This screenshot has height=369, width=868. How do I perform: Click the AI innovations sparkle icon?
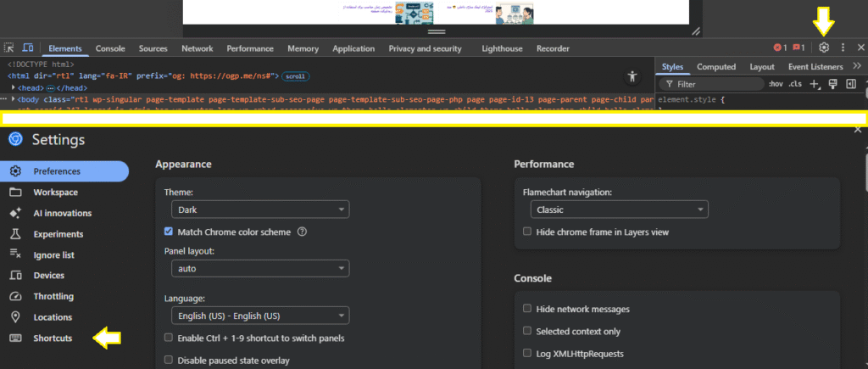pos(15,213)
